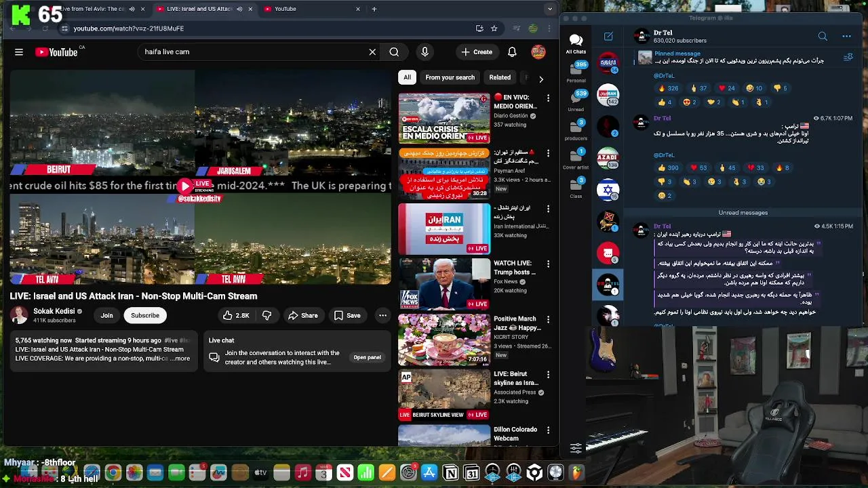Open the @DrTeL link under Trump message
The width and height of the screenshot is (868, 488).
(664, 155)
